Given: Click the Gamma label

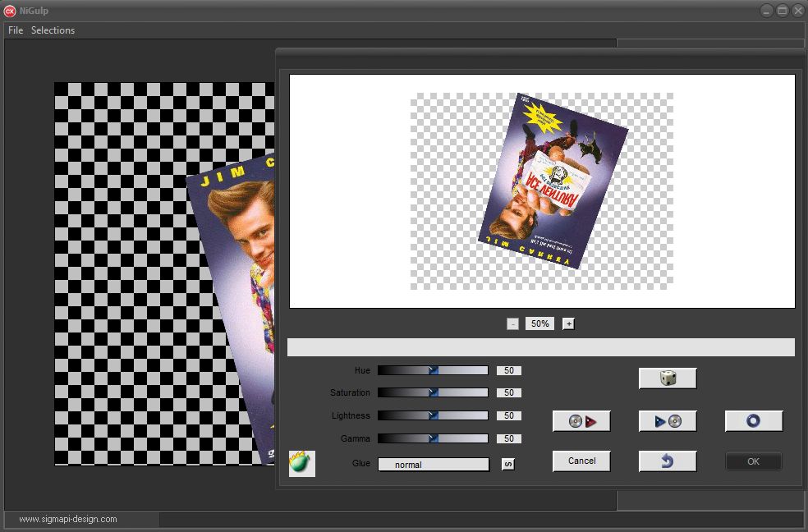Looking at the screenshot, I should 355,438.
